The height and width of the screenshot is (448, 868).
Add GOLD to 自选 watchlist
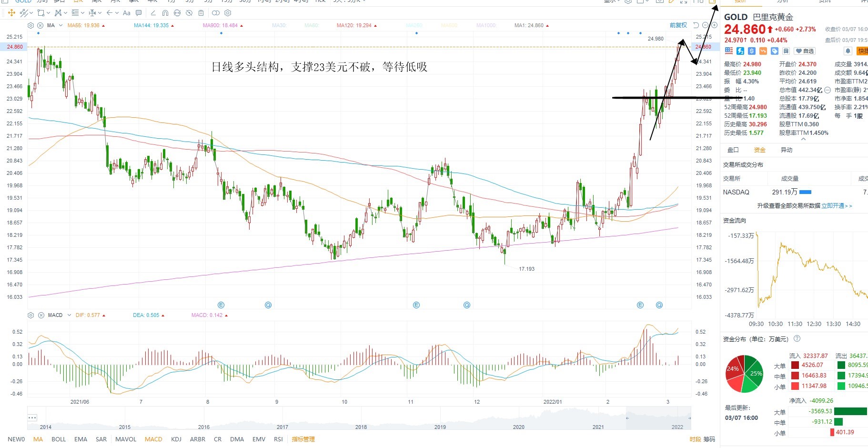pyautogui.click(x=805, y=51)
